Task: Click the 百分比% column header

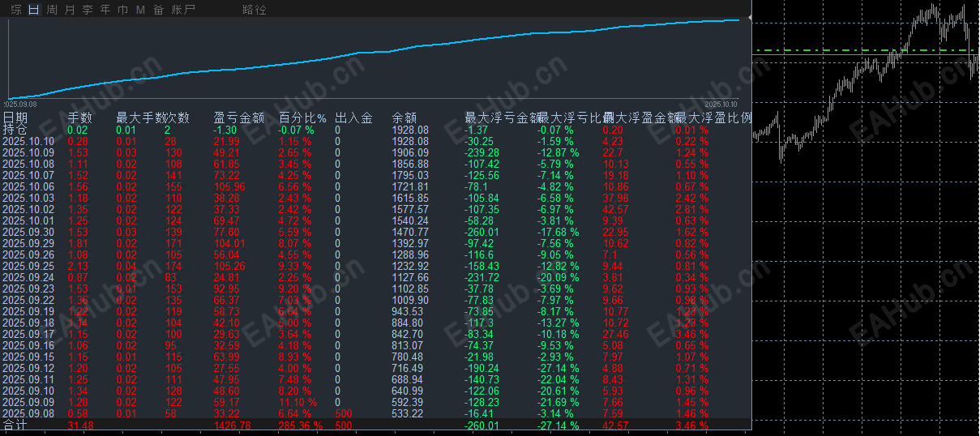Action: point(302,118)
